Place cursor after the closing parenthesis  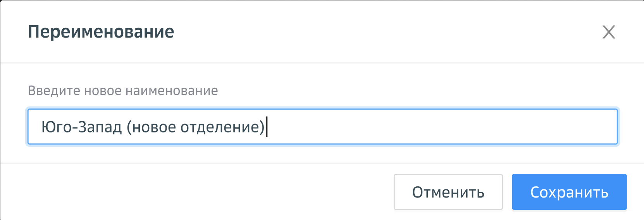pyautogui.click(x=266, y=127)
